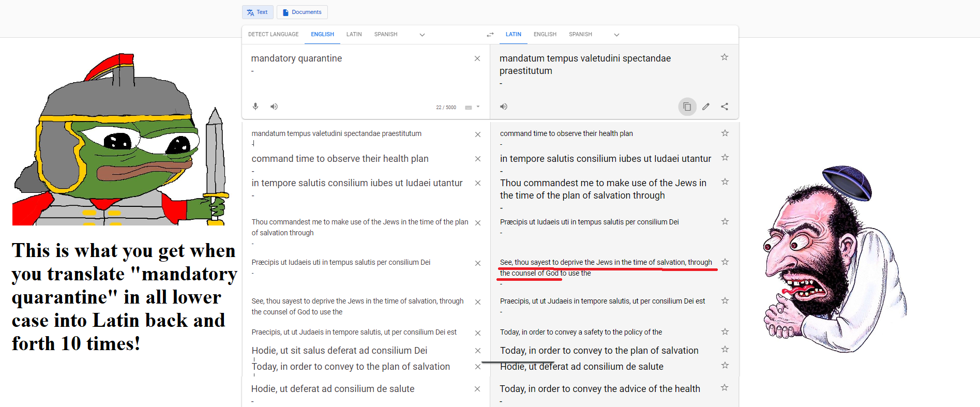Screen dimensions: 980x407
Task: Click text 'Today, in order to convey the advice of the health'
Action: 600,389
